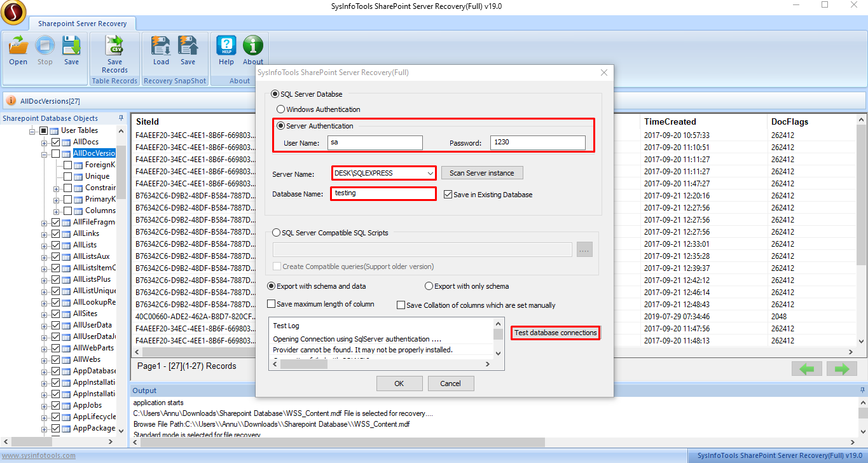Click the Load snapshot icon
The image size is (868, 463).
click(x=161, y=46)
